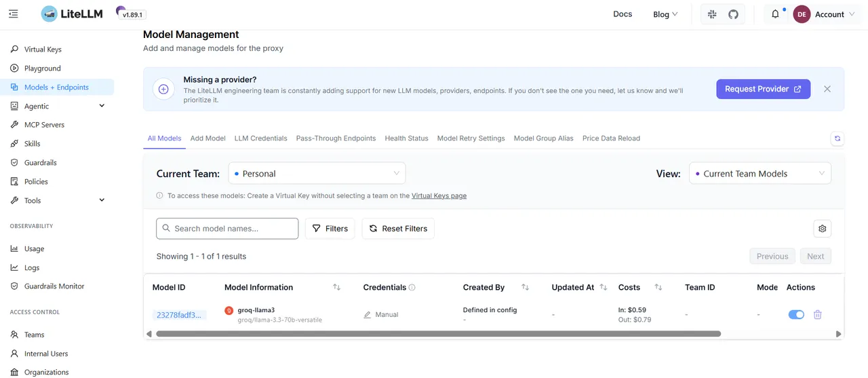Image resolution: width=868 pixels, height=378 pixels.
Task: Click the refresh icon beside the tabs
Action: (837, 138)
